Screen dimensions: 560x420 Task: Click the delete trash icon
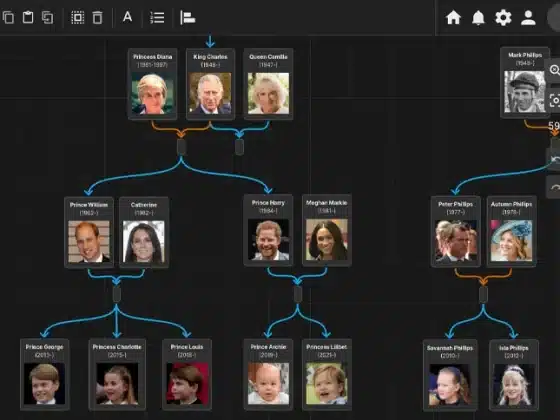tap(97, 17)
